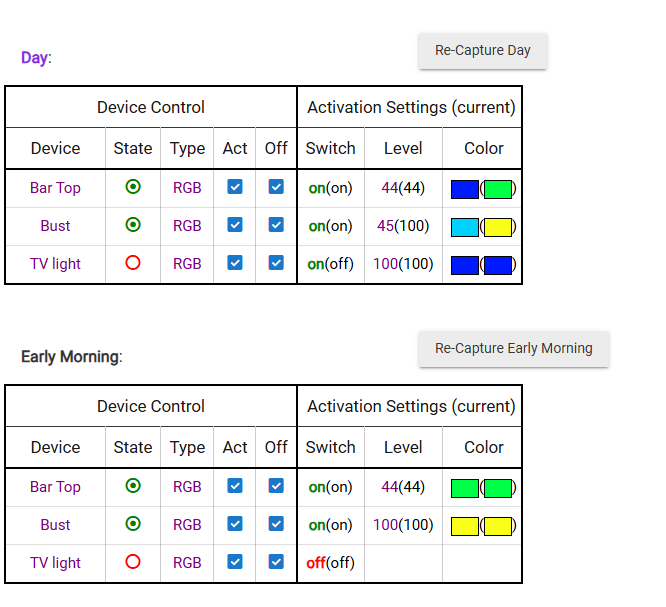Toggle Bust state indicator in Day table

click(x=133, y=225)
